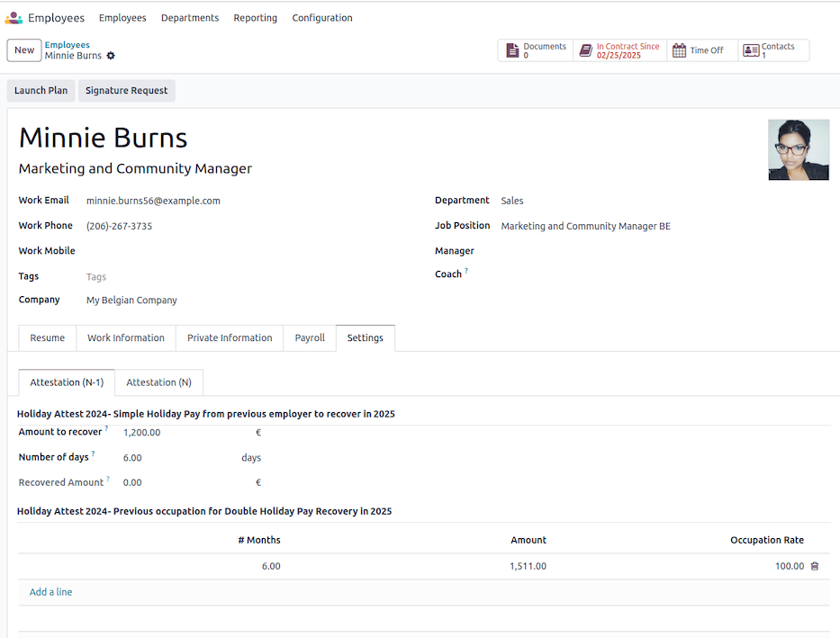The width and height of the screenshot is (840, 638).
Task: Click Minnie Burns's profile photo
Action: 798,150
